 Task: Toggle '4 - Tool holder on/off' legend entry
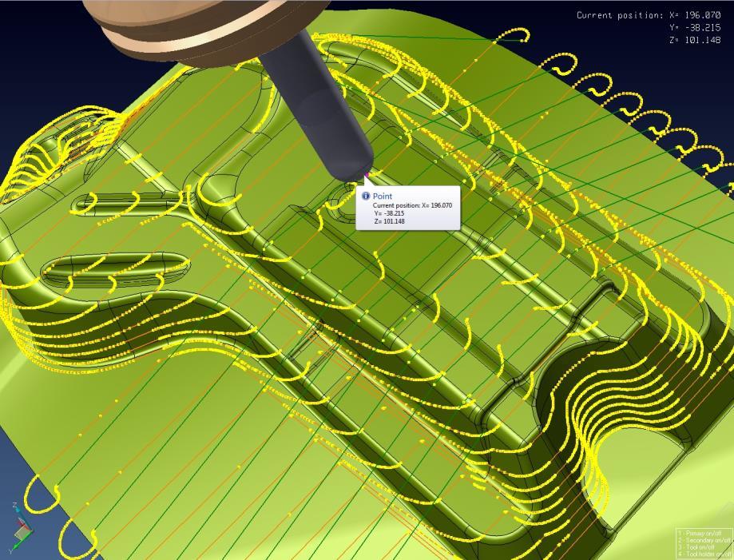[x=705, y=554]
